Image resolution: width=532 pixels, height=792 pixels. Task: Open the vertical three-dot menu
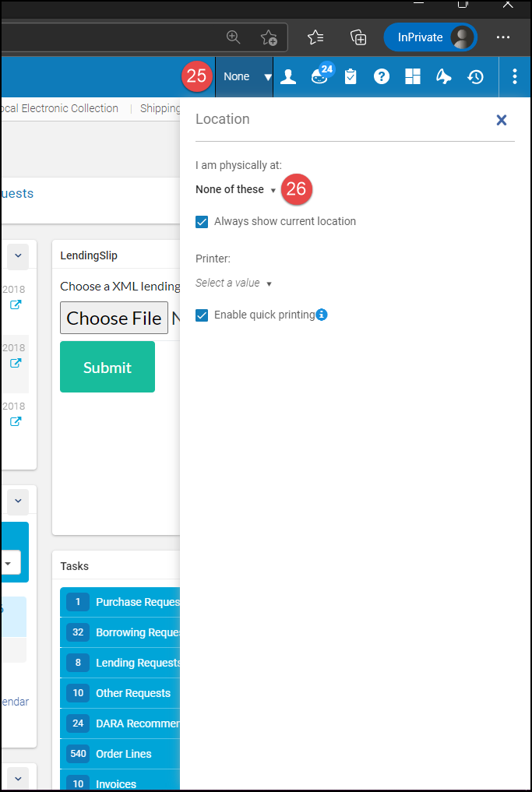click(x=514, y=76)
